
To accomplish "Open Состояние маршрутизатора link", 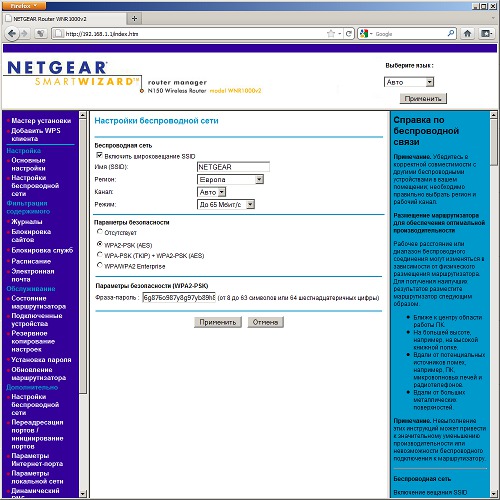I will tap(39, 302).
